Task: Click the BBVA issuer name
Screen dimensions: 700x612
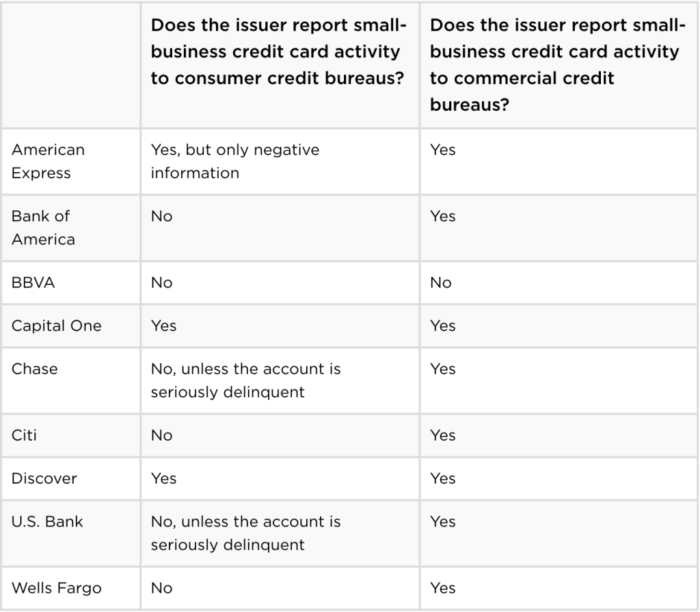Action: 33,283
